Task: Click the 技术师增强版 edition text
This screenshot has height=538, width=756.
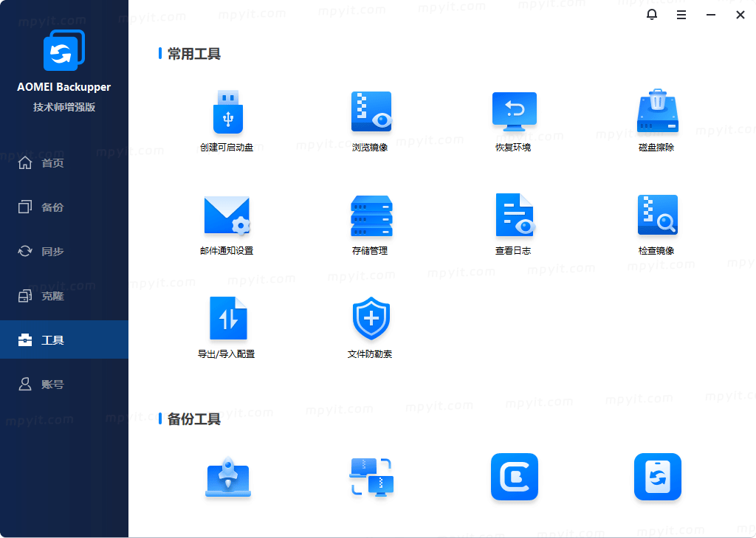Action: click(64, 107)
